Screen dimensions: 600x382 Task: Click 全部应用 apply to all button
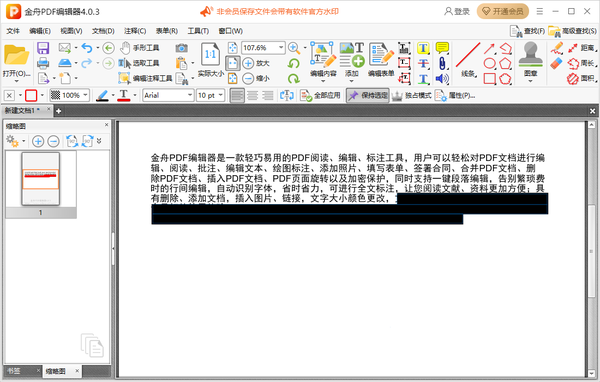pyautogui.click(x=320, y=95)
